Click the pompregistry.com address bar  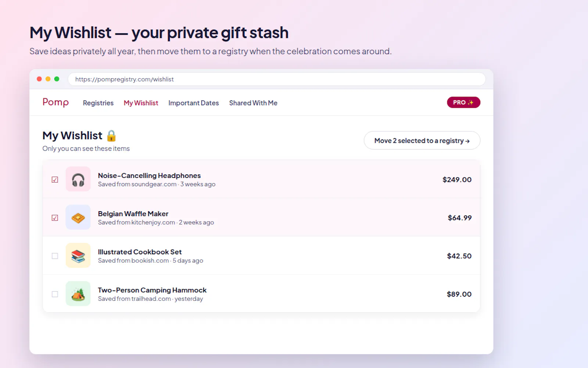pos(277,79)
